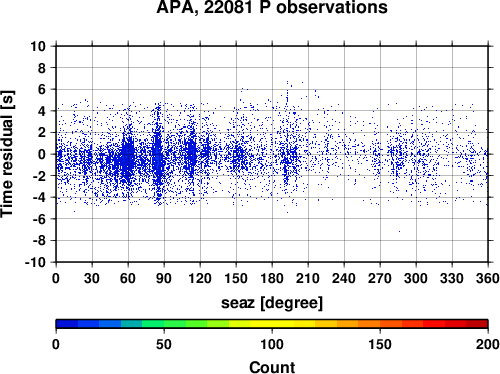
Task: Select the dark blue segment of the colorbar
Action: coord(67,324)
